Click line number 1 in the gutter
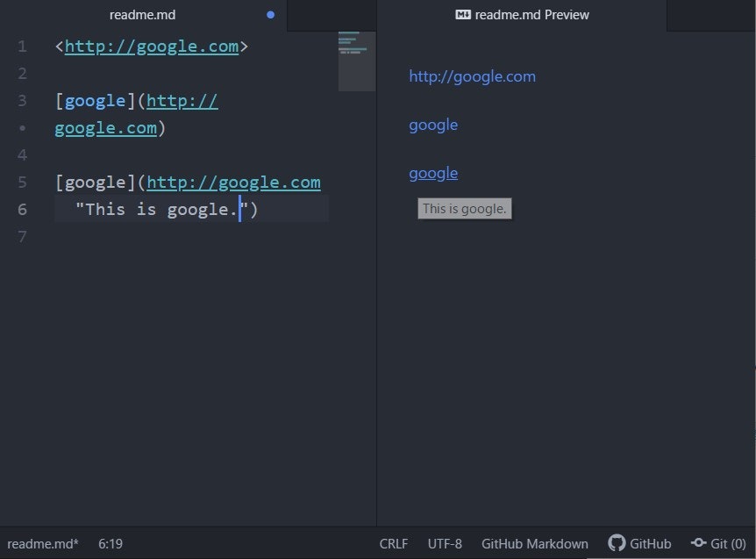 pos(22,47)
